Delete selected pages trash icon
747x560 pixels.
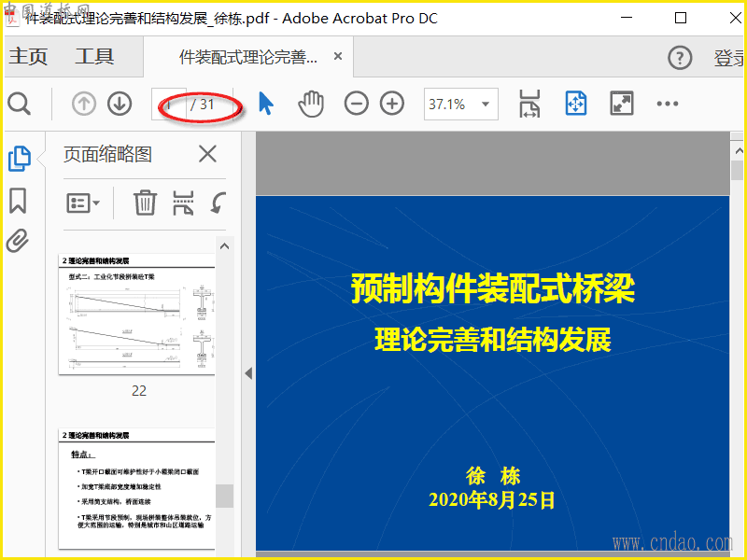point(145,203)
